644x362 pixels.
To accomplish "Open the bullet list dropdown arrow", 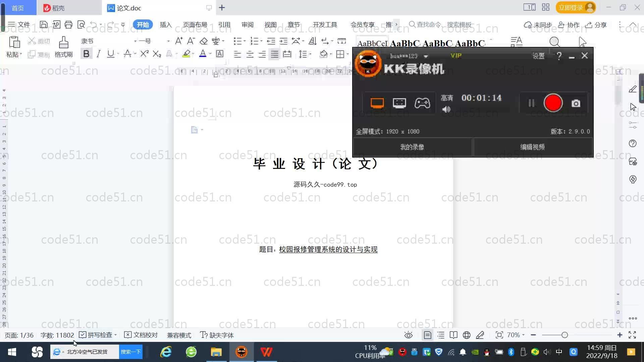I will [x=245, y=41].
